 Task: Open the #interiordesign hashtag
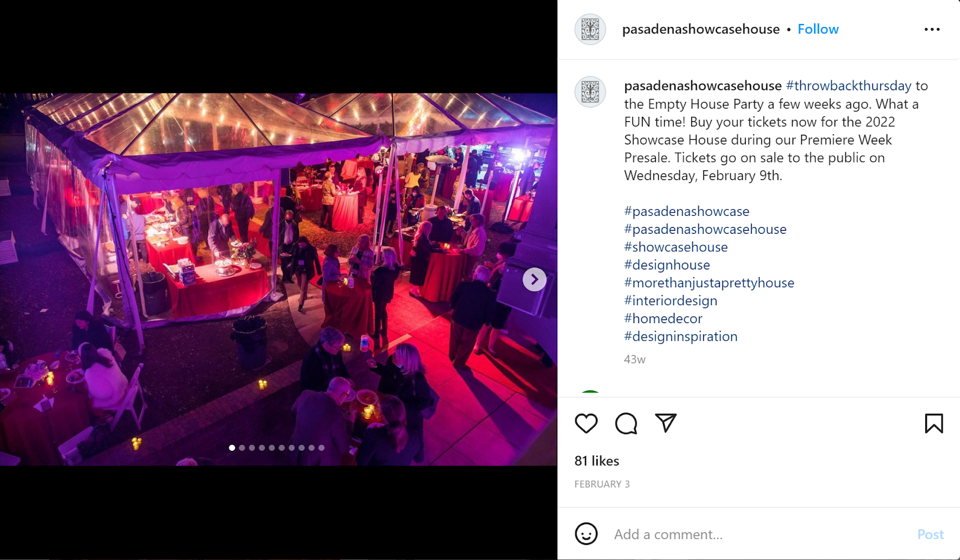pos(671,301)
